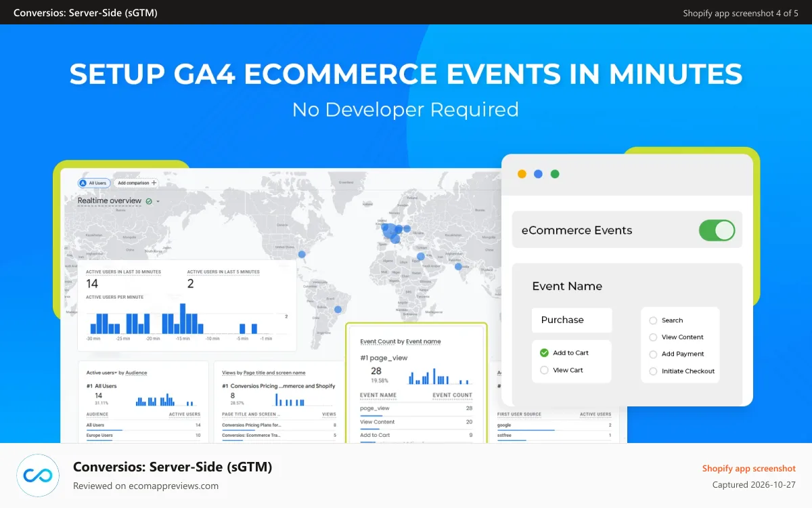Select the Add to Cart radio option
This screenshot has width=812, height=508.
tap(544, 353)
